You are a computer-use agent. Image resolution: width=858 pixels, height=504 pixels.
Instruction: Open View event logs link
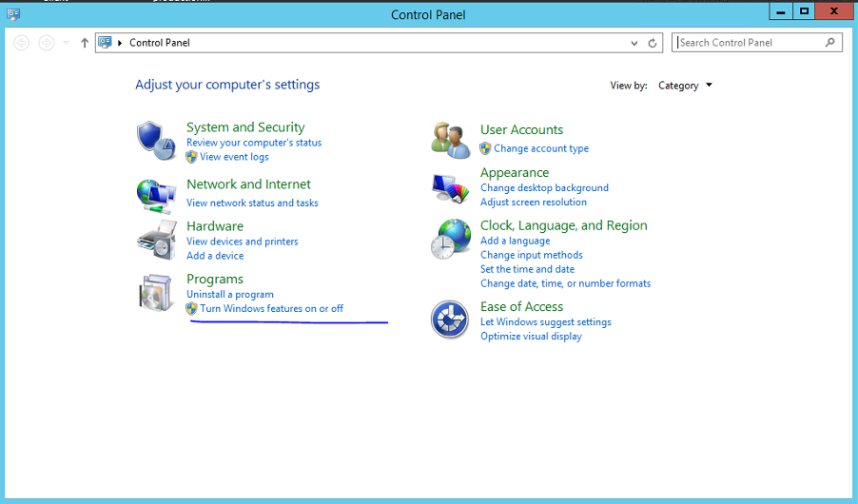coord(234,157)
